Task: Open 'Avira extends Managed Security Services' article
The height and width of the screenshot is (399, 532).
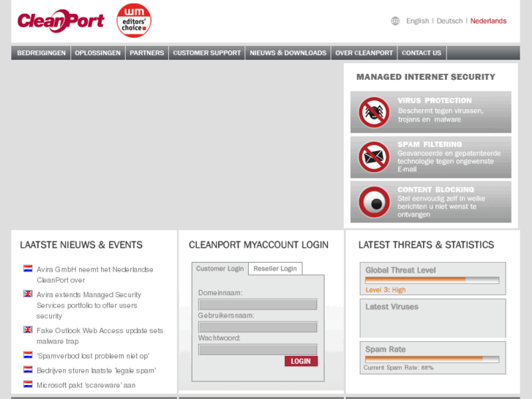Action: pyautogui.click(x=89, y=305)
